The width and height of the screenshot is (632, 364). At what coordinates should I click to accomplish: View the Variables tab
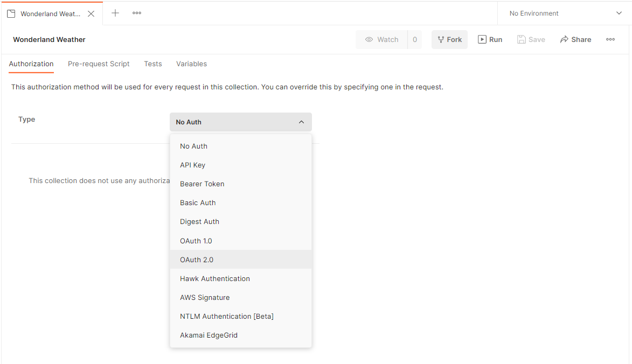click(x=191, y=64)
